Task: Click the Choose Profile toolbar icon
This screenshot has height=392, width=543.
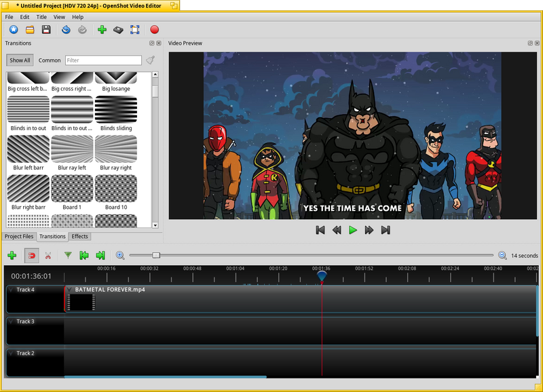Action: pyautogui.click(x=118, y=30)
